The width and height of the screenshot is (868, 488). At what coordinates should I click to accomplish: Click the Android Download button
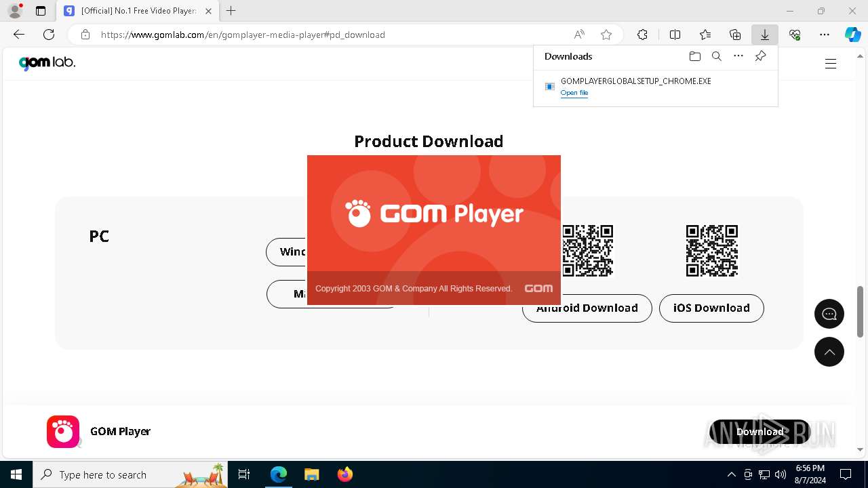click(587, 308)
